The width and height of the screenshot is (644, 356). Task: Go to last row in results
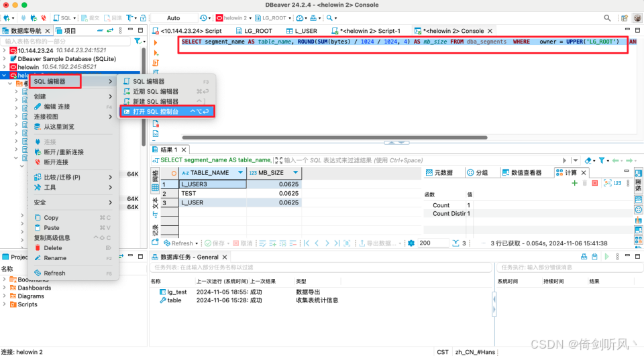point(337,243)
